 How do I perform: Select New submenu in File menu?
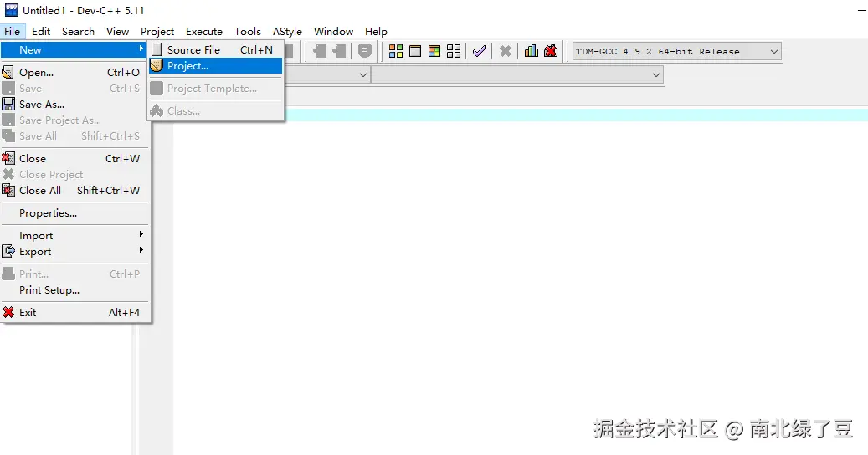point(74,49)
